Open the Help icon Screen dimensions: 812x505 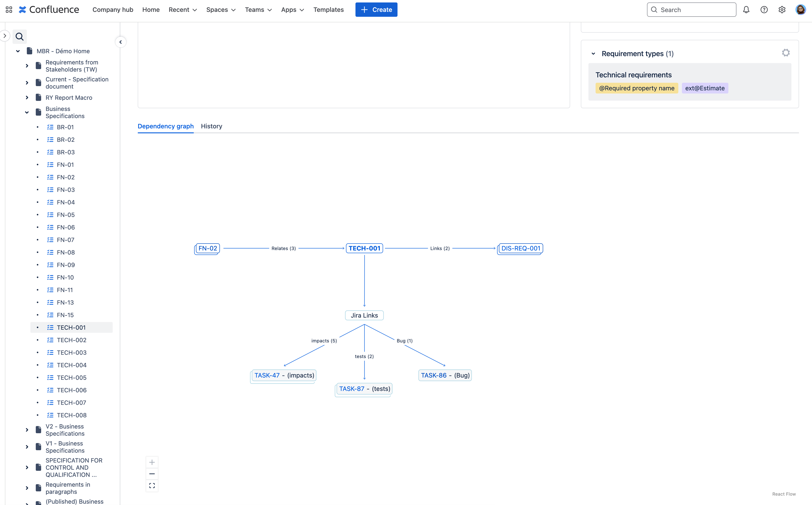pos(764,9)
